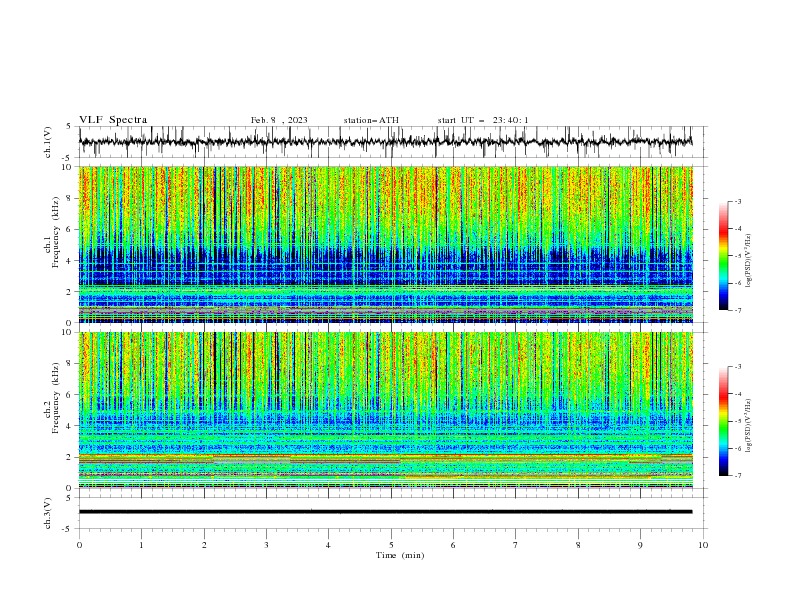792x612 pixels.
Task: Click the ch.2 spectrogram panel
Action: 385,410
